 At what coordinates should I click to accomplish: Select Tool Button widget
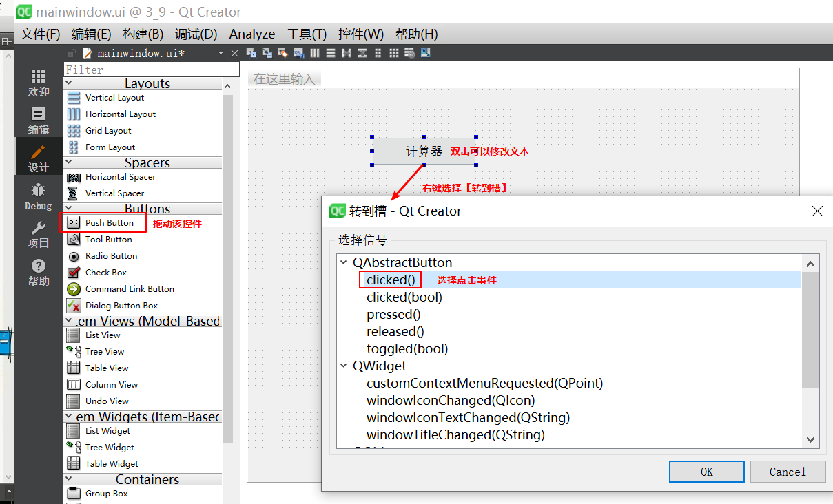pyautogui.click(x=108, y=240)
